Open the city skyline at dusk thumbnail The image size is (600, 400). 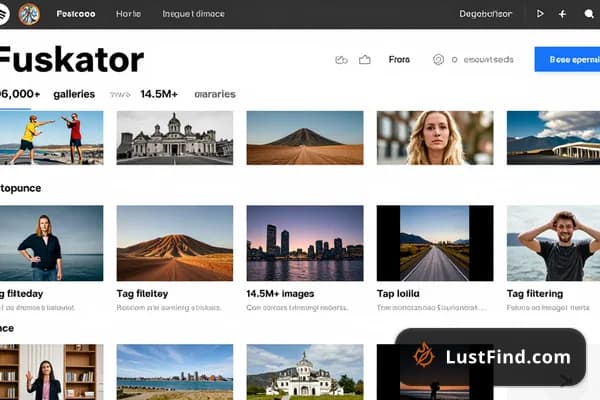point(305,243)
